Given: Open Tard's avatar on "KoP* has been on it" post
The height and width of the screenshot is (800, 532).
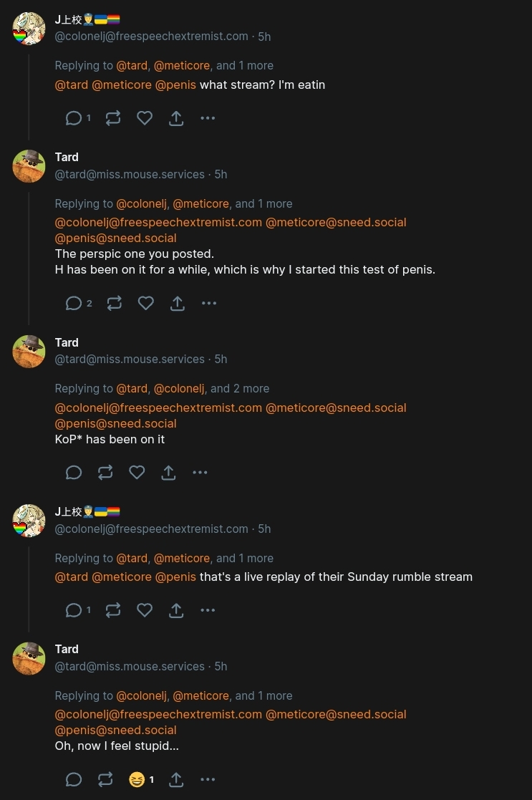Looking at the screenshot, I should click(29, 351).
